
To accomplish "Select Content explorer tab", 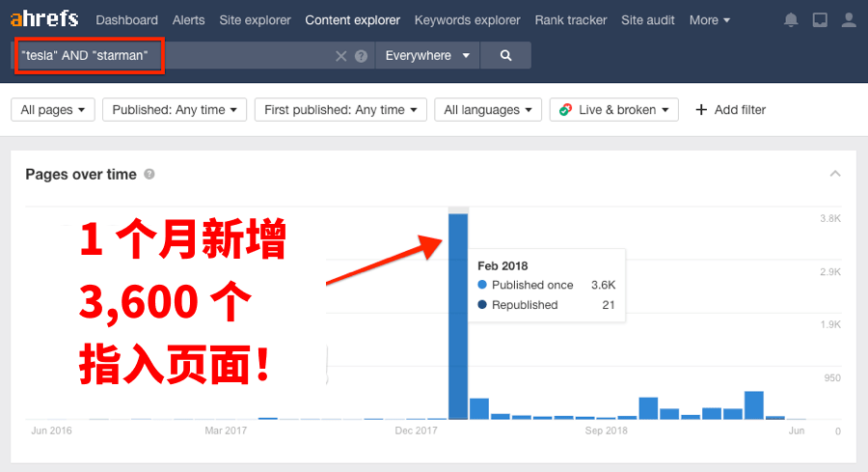I will 353,20.
